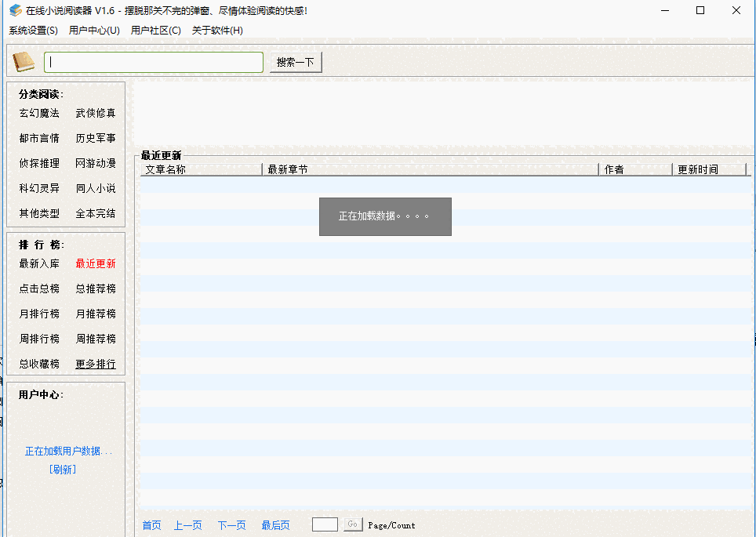
Task: Refresh user data via 刷新 link
Action: click(x=63, y=469)
